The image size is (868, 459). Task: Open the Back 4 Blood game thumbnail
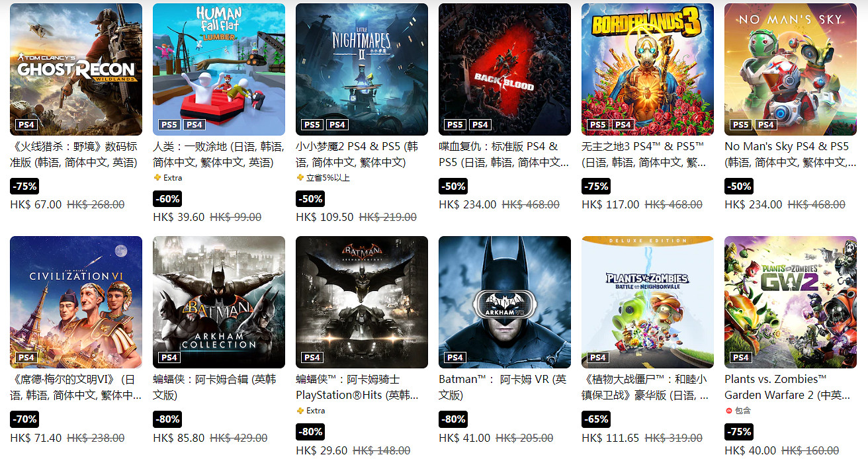click(505, 69)
